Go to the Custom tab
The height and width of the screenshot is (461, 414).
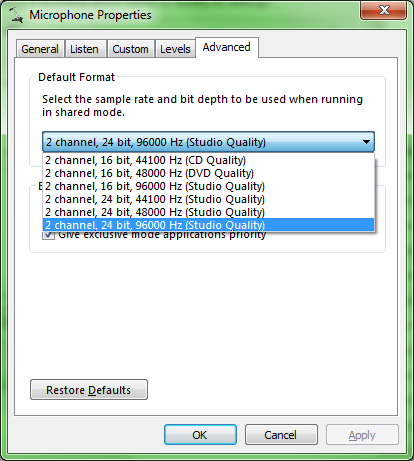pos(130,49)
